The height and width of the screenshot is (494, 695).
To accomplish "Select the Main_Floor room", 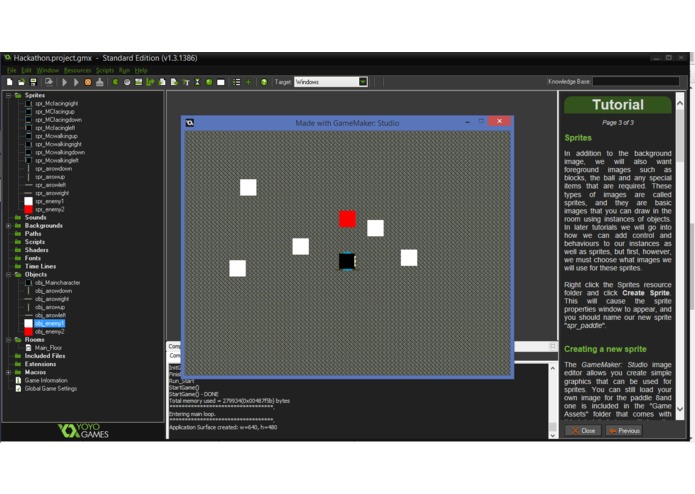I will (x=48, y=348).
